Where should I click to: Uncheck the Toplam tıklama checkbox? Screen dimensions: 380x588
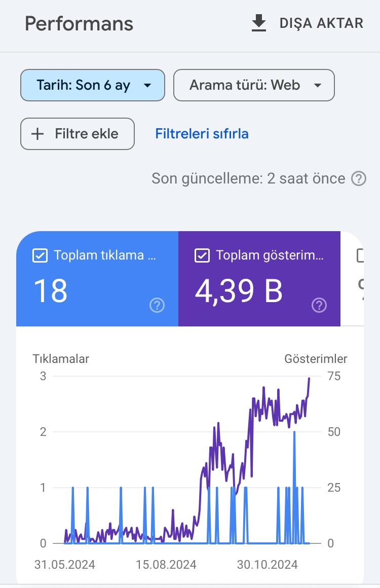pos(40,255)
